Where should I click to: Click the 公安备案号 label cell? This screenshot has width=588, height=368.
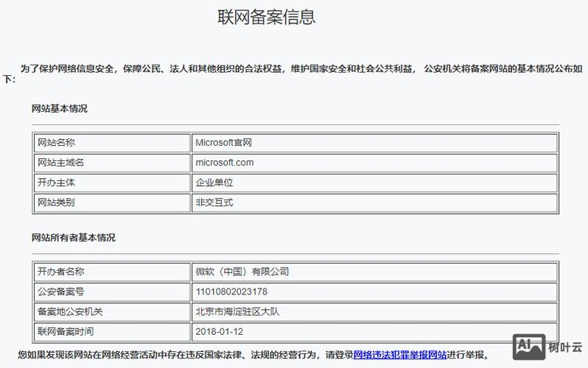(112, 291)
